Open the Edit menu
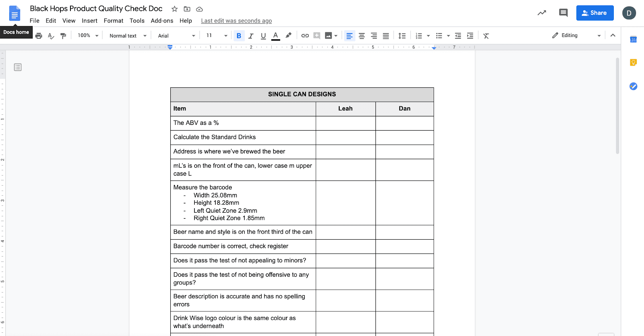The height and width of the screenshot is (336, 644). pyautogui.click(x=51, y=21)
